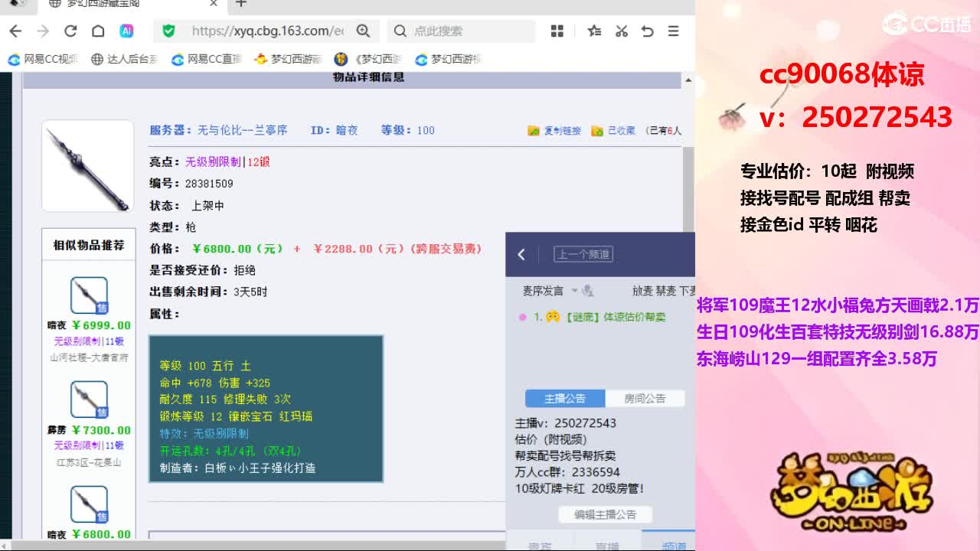Click the 万人cc群：2336594 announcement line
Screen dimensions: 980x551
tap(567, 472)
